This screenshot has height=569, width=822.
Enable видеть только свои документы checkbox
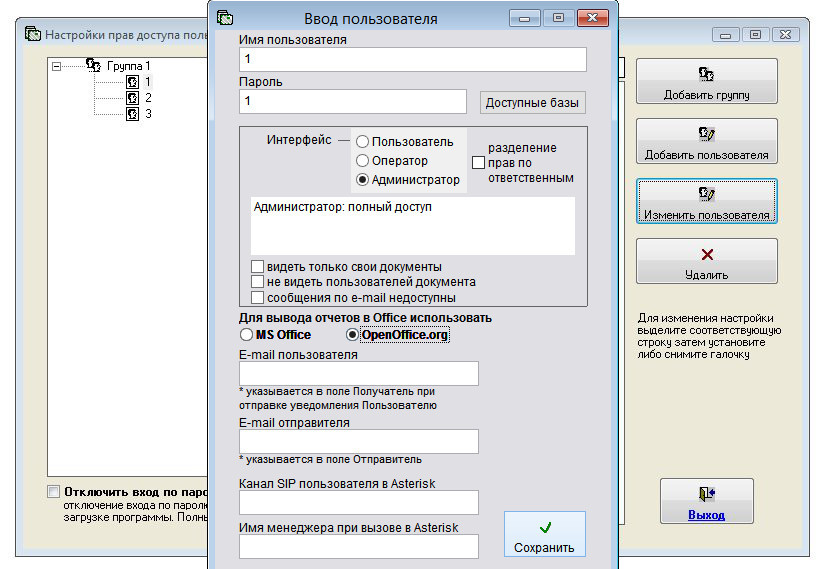[258, 267]
